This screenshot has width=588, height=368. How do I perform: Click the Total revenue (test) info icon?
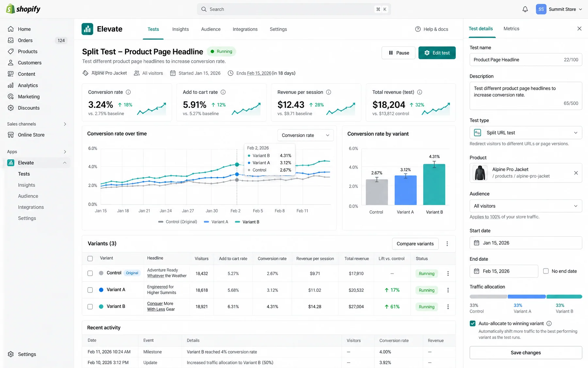[420, 92]
